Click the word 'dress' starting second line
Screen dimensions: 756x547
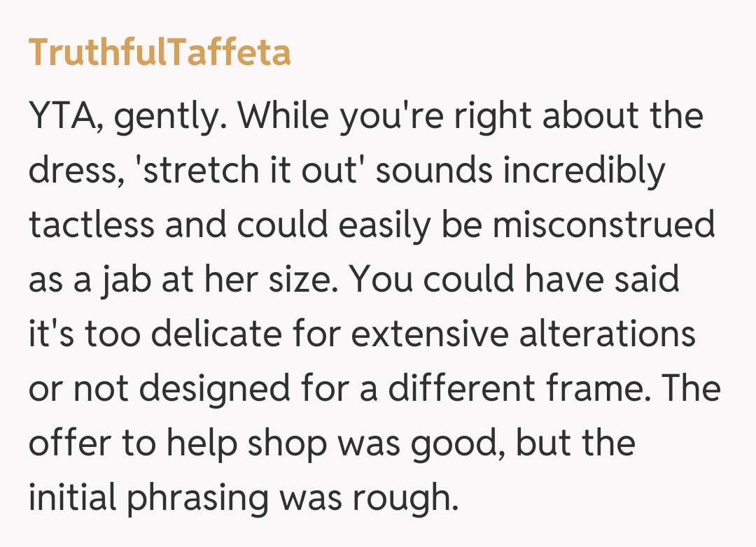tap(67, 171)
